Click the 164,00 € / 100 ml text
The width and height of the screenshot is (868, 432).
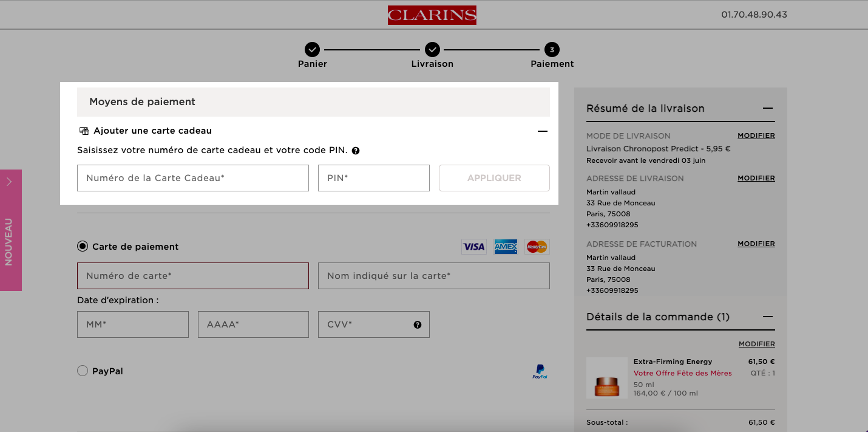click(x=666, y=393)
